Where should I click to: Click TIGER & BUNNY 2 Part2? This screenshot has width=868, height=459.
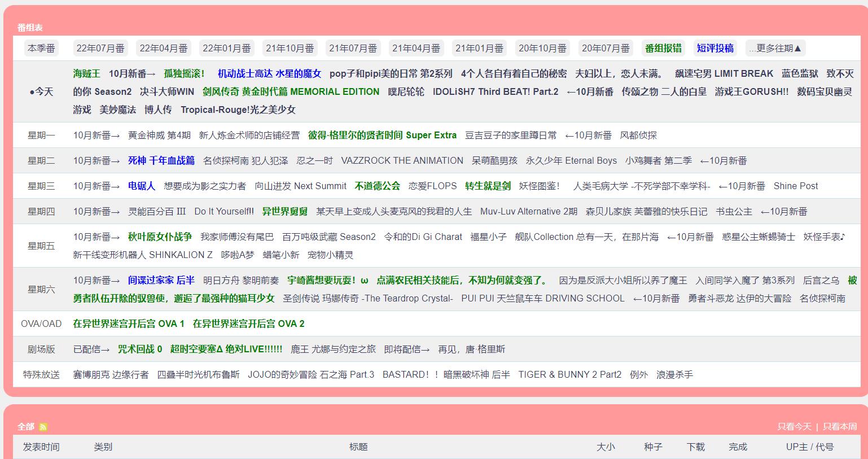tap(570, 374)
